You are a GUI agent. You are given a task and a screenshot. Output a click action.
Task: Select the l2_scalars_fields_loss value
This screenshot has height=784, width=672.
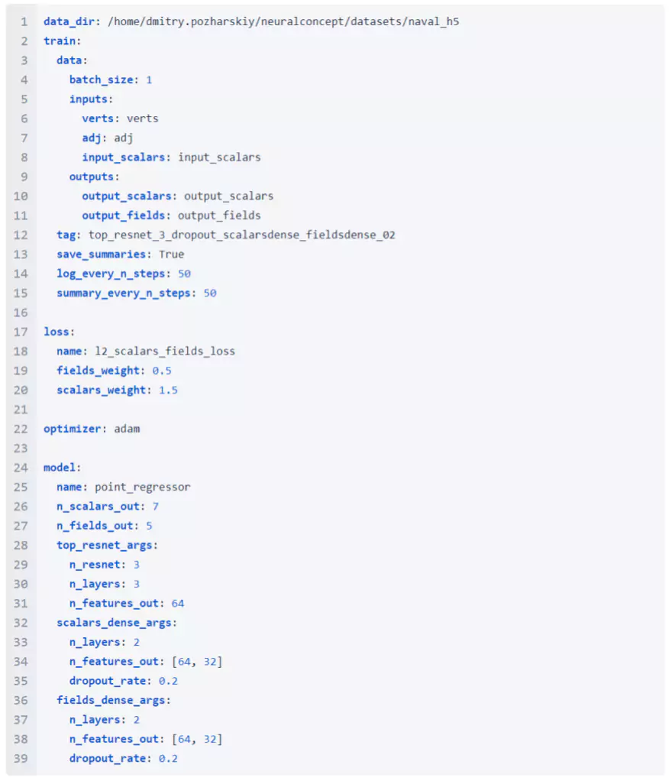point(165,352)
